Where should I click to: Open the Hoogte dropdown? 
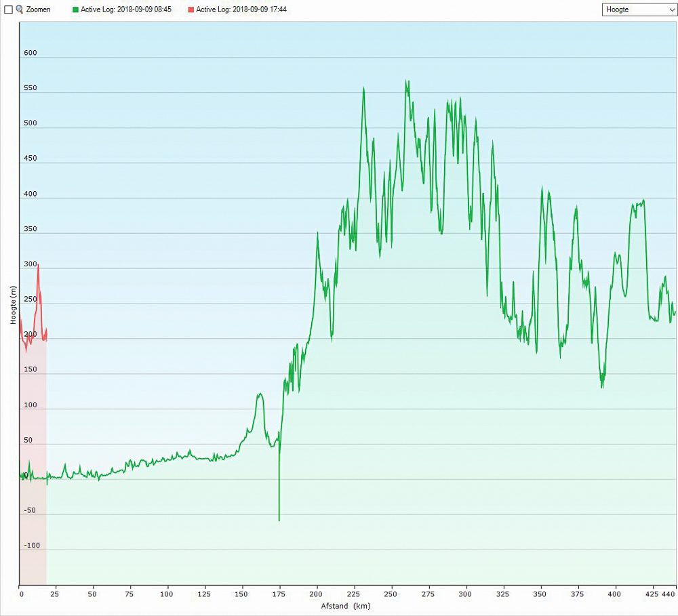click(x=639, y=9)
